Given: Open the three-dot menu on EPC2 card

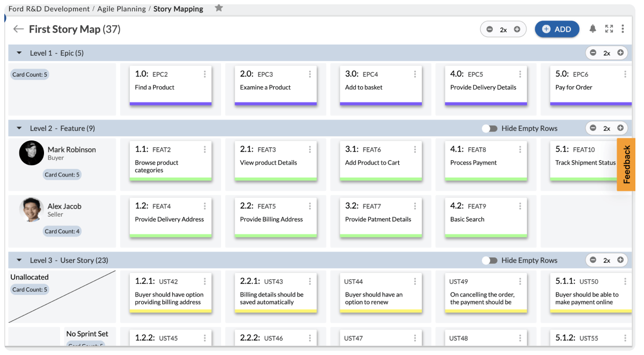Looking at the screenshot, I should 204,75.
